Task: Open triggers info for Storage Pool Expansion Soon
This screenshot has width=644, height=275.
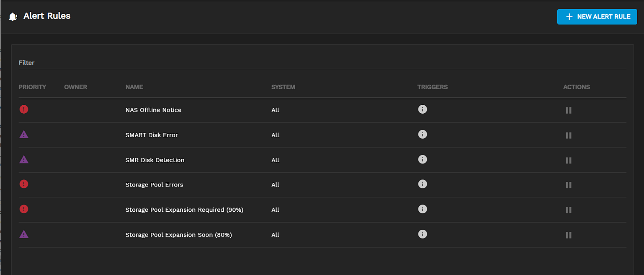Action: [422, 234]
